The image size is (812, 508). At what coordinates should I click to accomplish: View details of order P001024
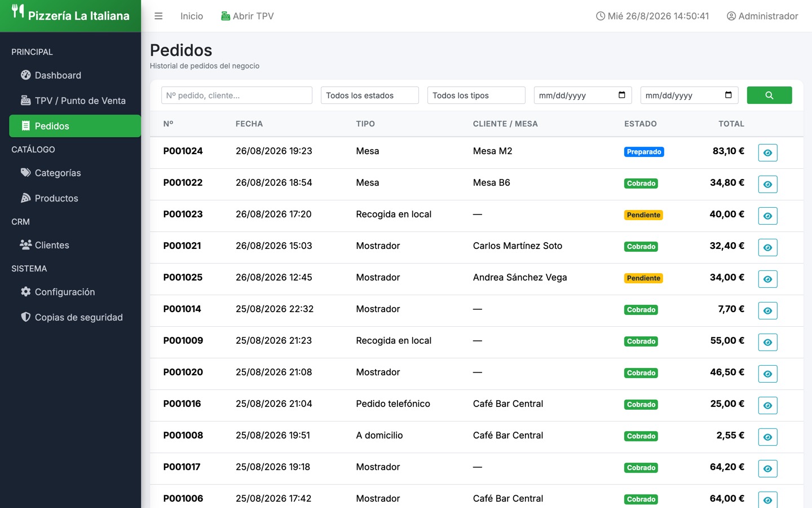(x=767, y=153)
